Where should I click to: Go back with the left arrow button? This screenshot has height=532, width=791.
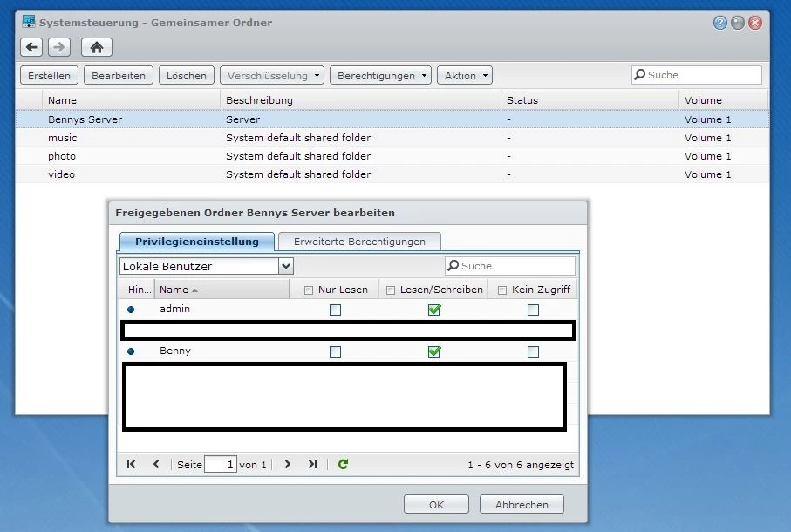(31, 47)
